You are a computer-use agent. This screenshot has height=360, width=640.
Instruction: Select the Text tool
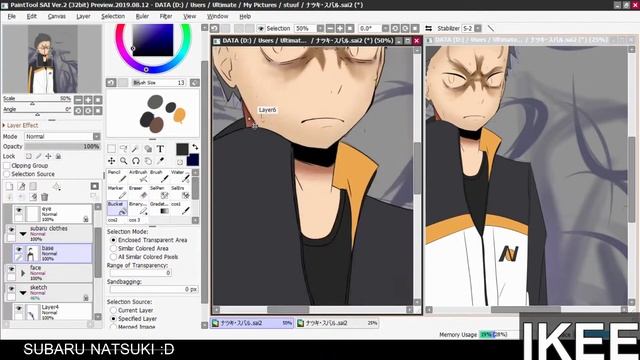[160, 149]
